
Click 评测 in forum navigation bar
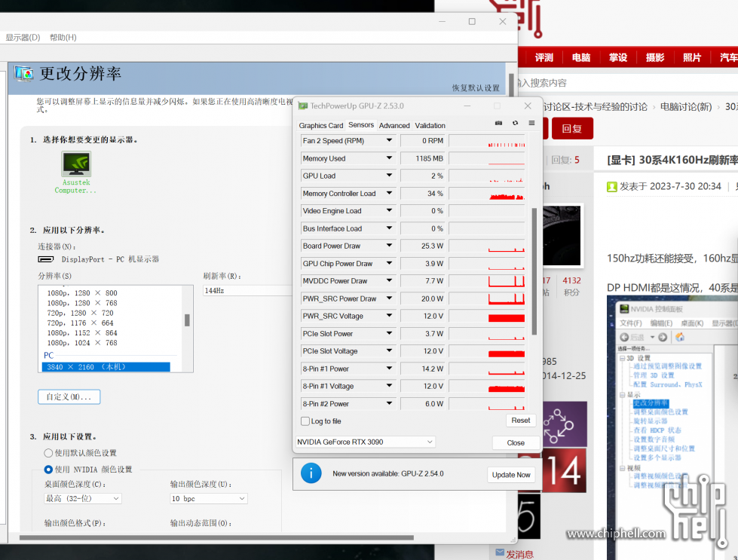pyautogui.click(x=544, y=57)
